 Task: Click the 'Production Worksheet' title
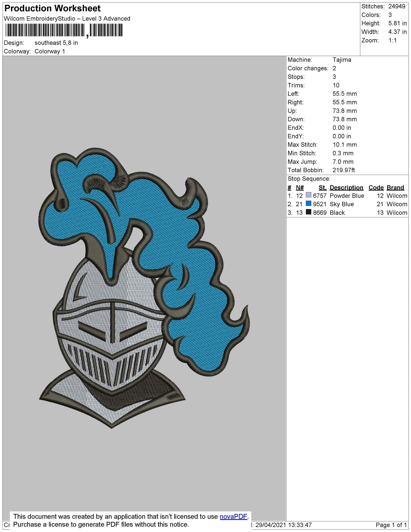[x=53, y=9]
